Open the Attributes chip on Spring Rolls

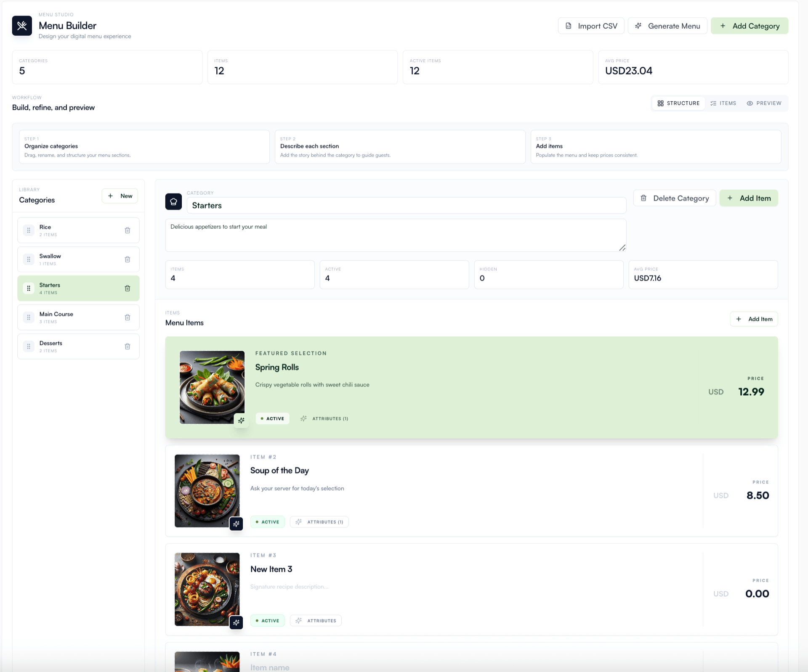point(324,418)
